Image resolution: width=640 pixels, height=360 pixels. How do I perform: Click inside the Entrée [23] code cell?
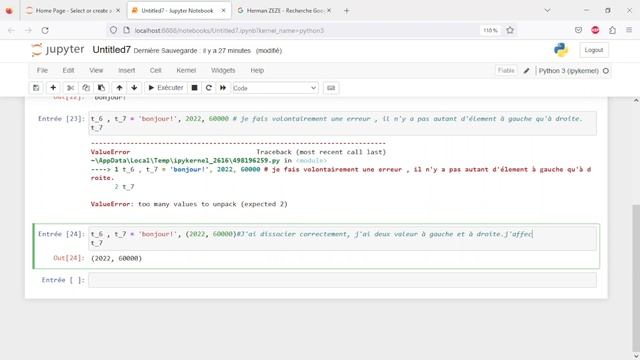point(342,123)
